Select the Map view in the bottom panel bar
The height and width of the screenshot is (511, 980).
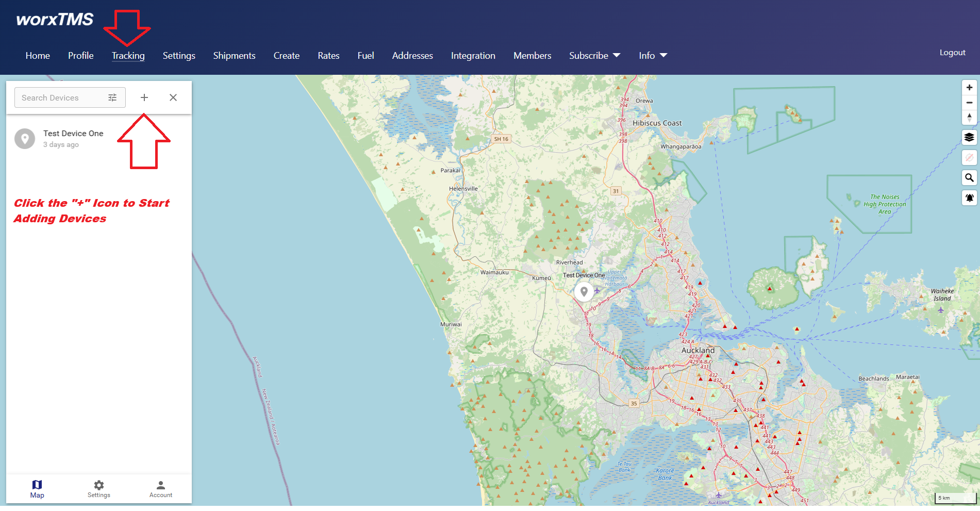(x=37, y=488)
